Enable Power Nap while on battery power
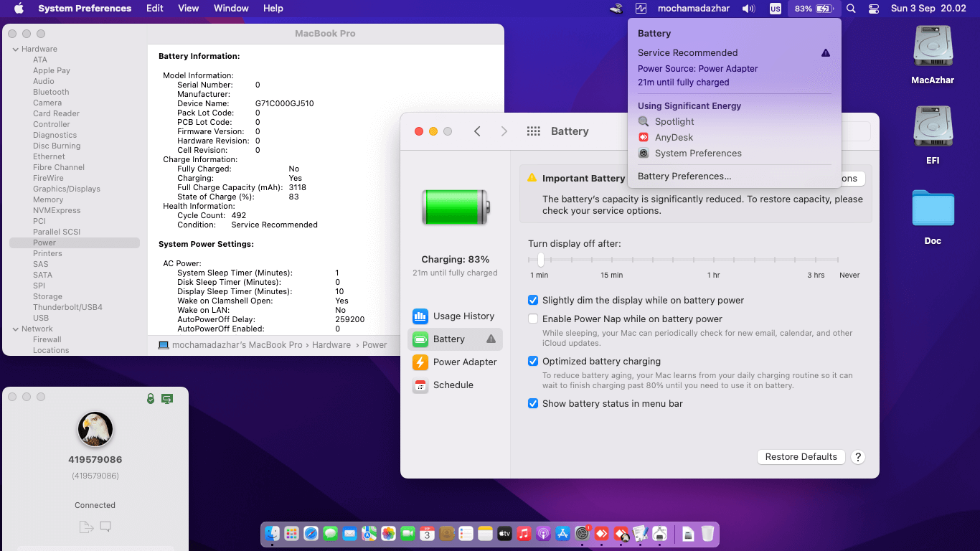 tap(533, 319)
